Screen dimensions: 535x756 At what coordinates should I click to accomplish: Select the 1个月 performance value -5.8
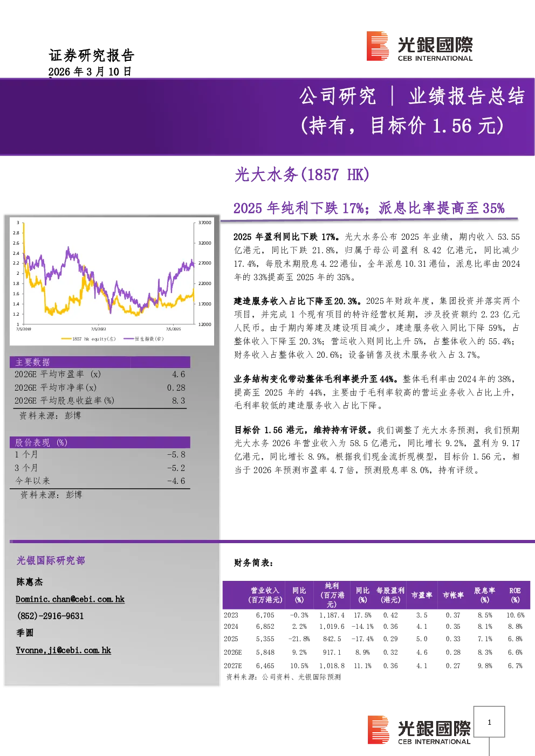tap(176, 455)
